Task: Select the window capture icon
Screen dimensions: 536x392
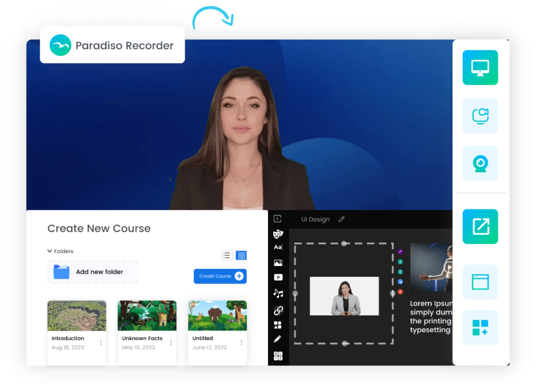Action: [480, 282]
